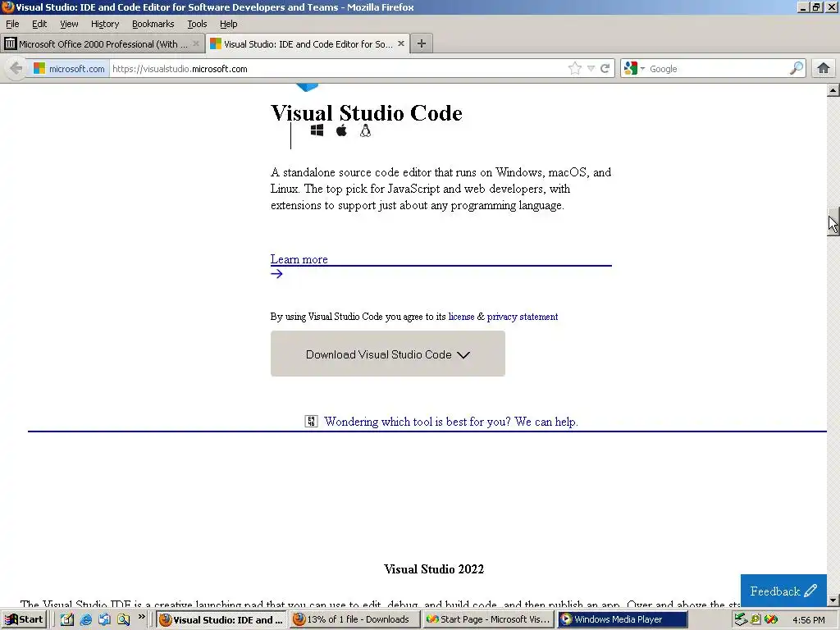Viewport: 840px width, 630px height.
Task: Open the Google search engine selector dropdown
Action: point(634,69)
